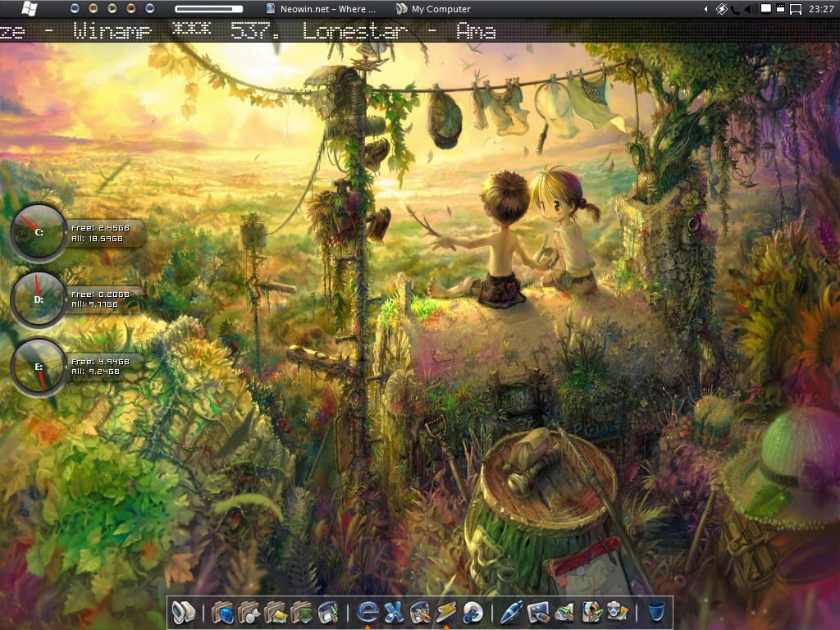
Task: Click the volume speaker icon in tray
Action: tap(751, 9)
